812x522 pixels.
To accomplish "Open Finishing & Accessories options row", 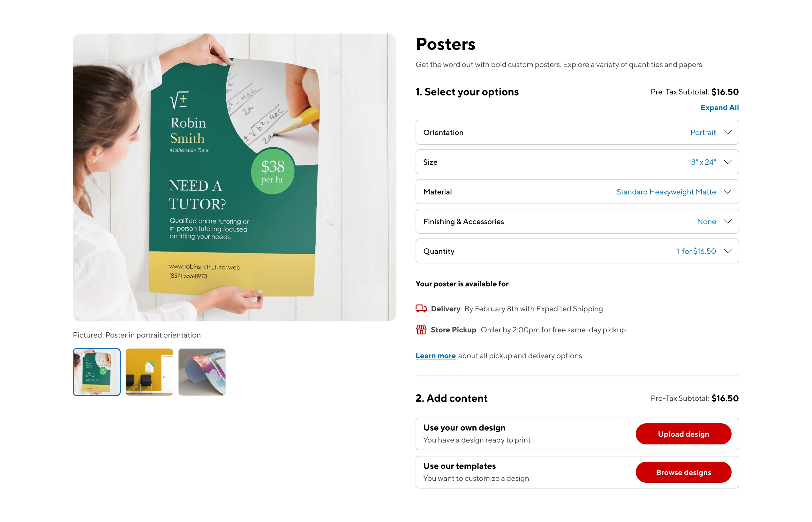I will pyautogui.click(x=576, y=221).
